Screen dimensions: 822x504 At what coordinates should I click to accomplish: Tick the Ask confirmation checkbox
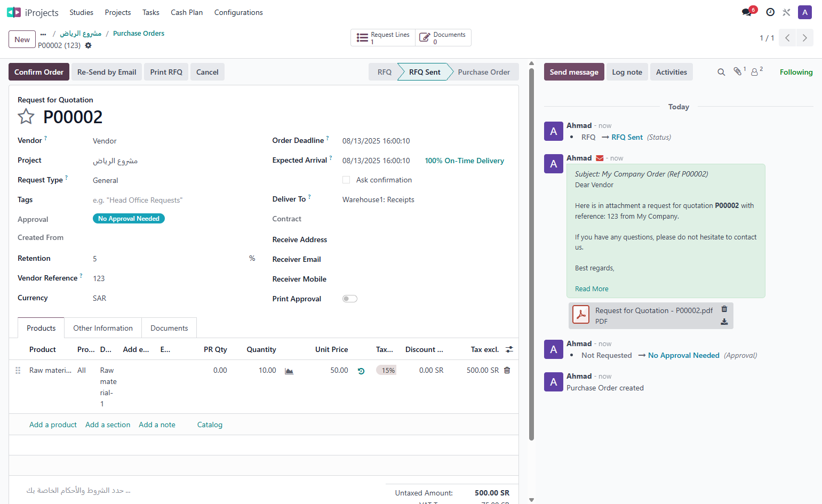(x=346, y=180)
